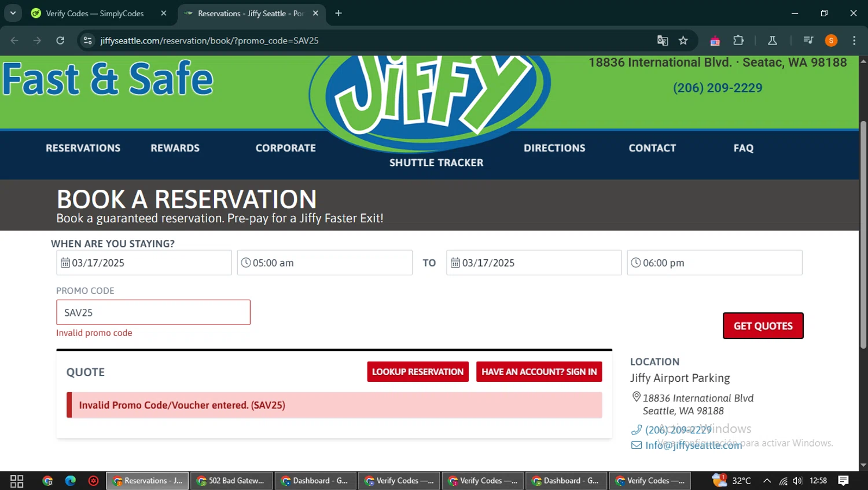This screenshot has width=868, height=490.
Task: Open Chrome Labs flask icon
Action: pyautogui.click(x=773, y=40)
